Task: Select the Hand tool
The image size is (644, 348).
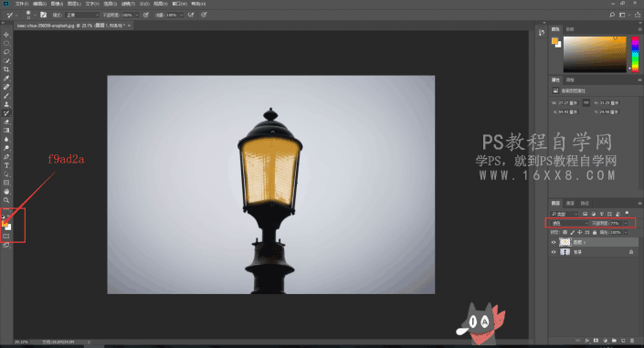Action: [6, 192]
